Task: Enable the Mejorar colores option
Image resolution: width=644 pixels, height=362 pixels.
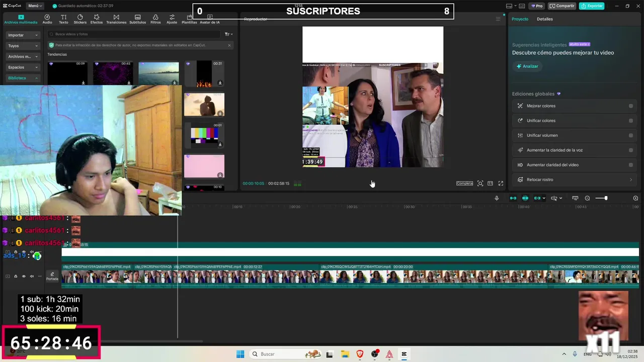Action: click(x=631, y=106)
